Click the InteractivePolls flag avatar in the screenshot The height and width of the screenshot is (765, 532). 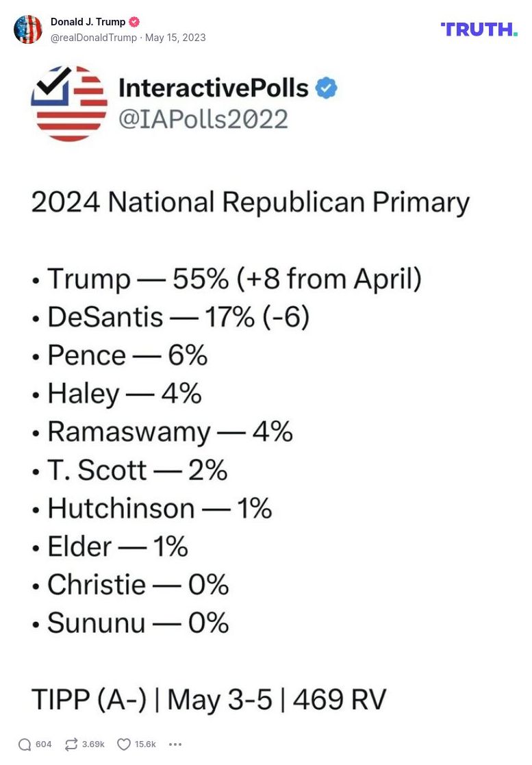pyautogui.click(x=69, y=104)
